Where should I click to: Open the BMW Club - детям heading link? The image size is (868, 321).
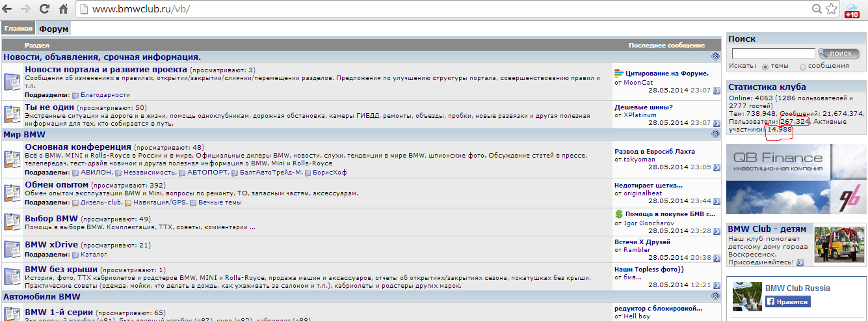point(767,229)
